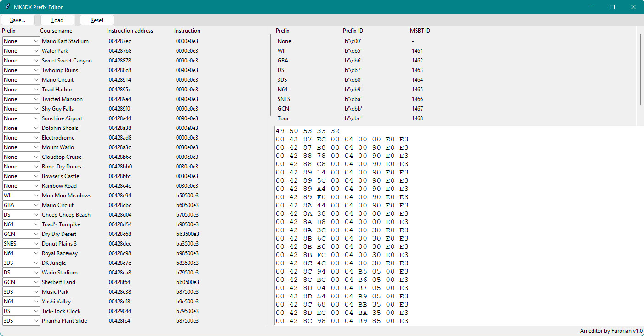Select the Tour row in prefix table
Viewport: 644px width, 336px height.
pyautogui.click(x=283, y=118)
